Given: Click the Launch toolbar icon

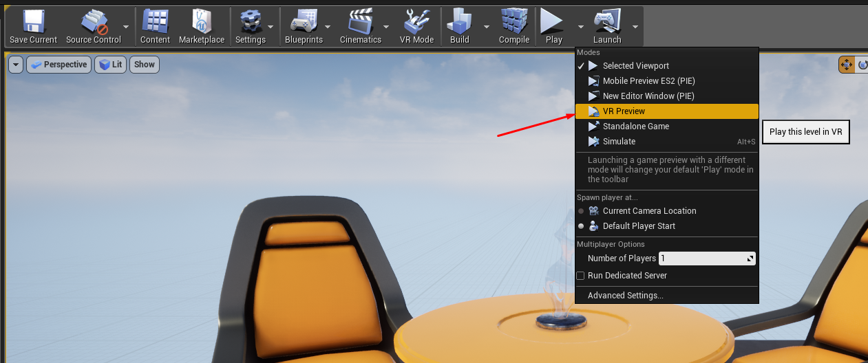Looking at the screenshot, I should click(x=607, y=22).
